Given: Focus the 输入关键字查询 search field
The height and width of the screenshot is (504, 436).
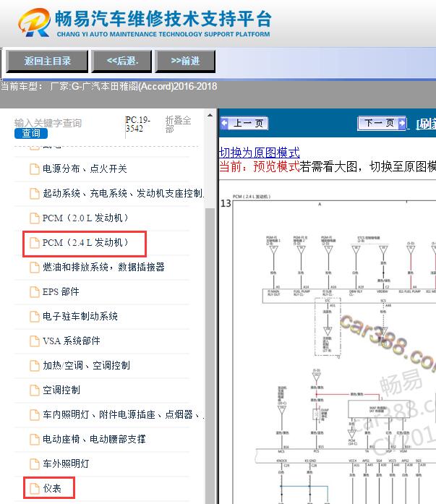Looking at the screenshot, I should [48, 123].
